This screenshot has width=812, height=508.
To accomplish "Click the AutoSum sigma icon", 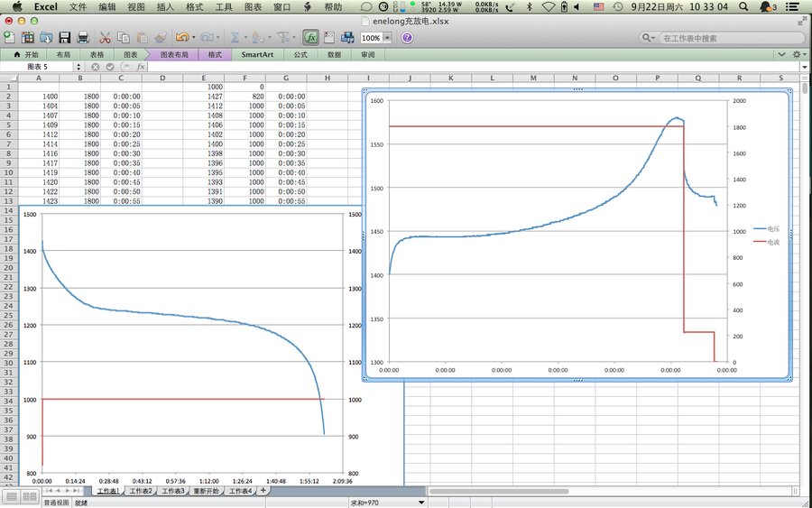I will tap(235, 38).
